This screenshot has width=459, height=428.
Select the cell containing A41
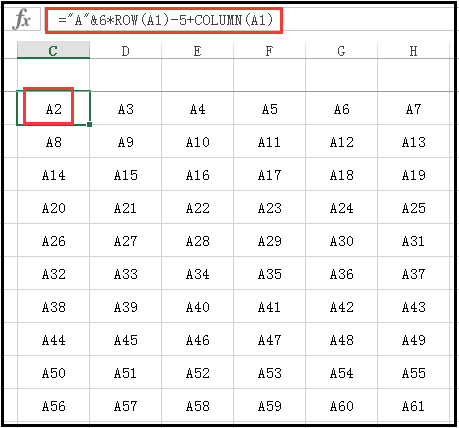(269, 306)
